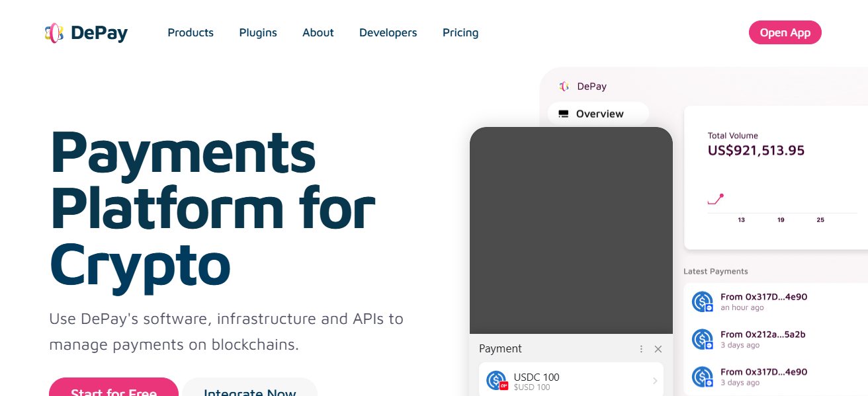Click the Start for Free button
Image resolution: width=868 pixels, height=396 pixels.
point(114,390)
